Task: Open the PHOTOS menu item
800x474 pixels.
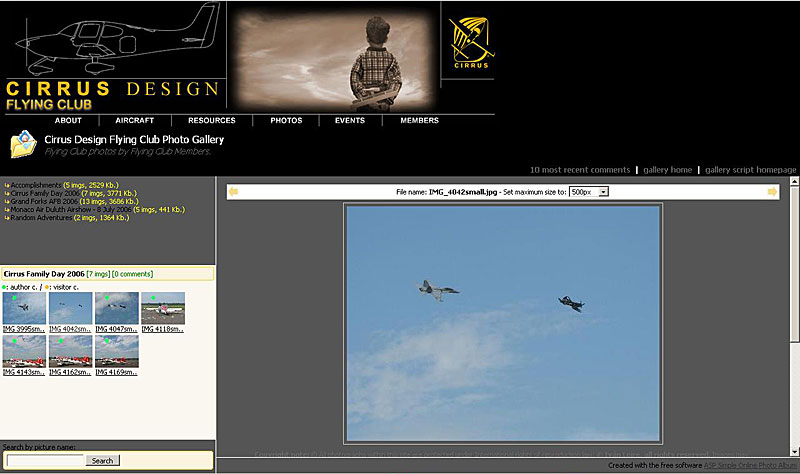Action: [x=286, y=120]
